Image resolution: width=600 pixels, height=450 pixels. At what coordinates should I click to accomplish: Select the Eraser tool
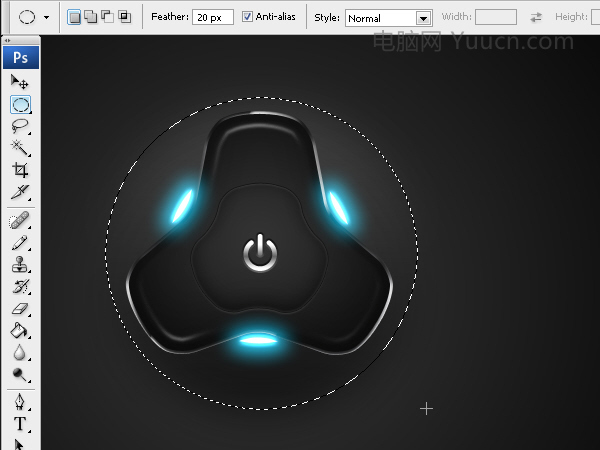coord(20,308)
